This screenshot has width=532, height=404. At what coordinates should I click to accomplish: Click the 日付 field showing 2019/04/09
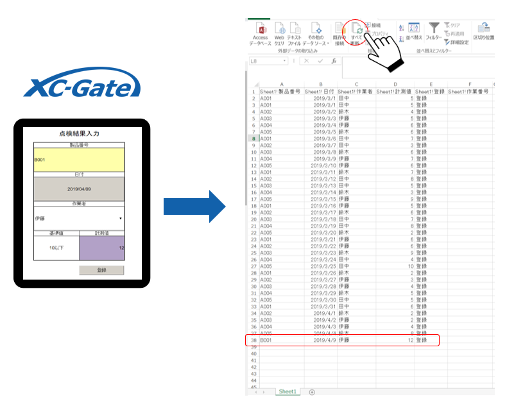pyautogui.click(x=79, y=189)
